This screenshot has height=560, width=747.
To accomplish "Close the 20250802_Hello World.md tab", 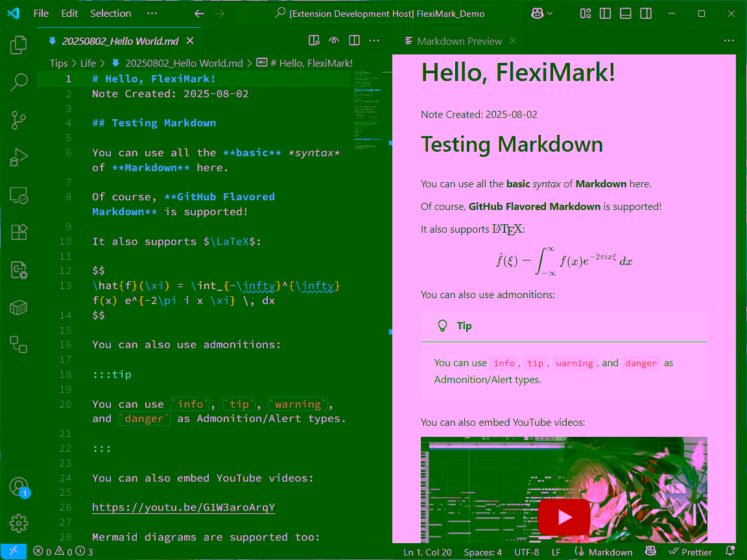I will (189, 41).
